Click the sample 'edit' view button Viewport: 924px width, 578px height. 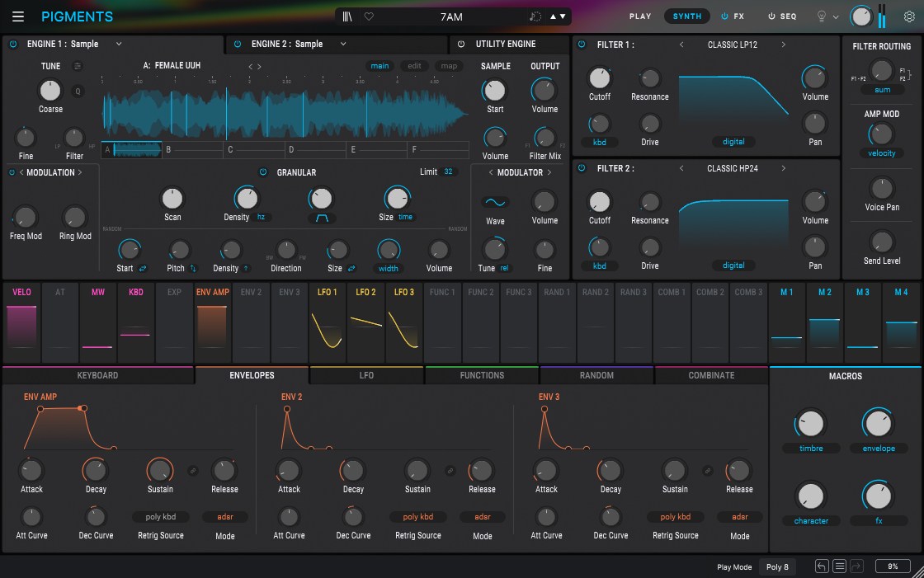tap(414, 66)
